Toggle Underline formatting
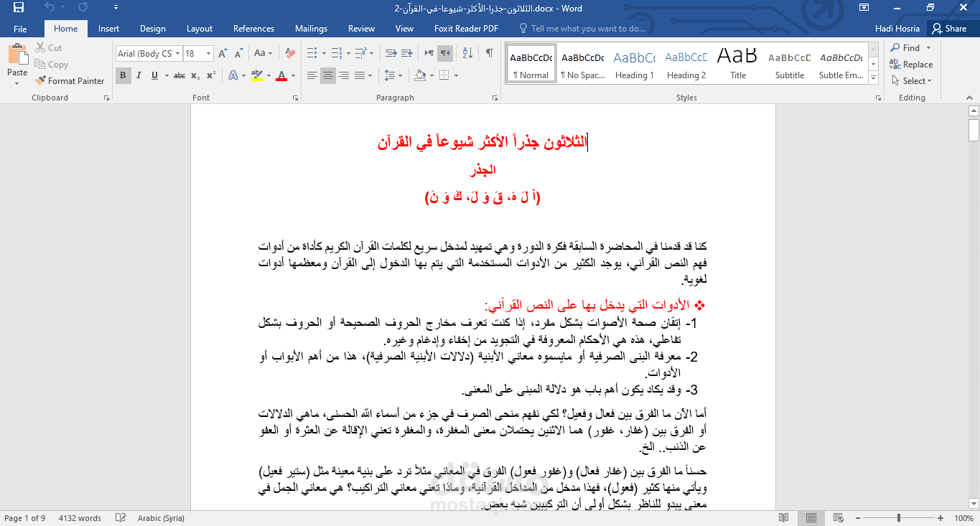The width and height of the screenshot is (980, 526). pyautogui.click(x=154, y=75)
